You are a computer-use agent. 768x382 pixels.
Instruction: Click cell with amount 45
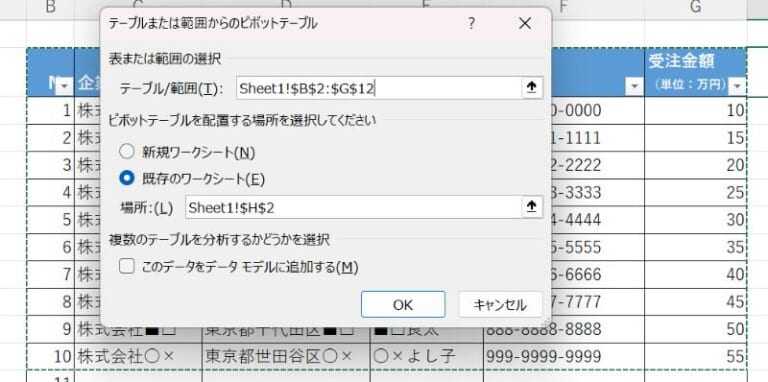[696, 302]
